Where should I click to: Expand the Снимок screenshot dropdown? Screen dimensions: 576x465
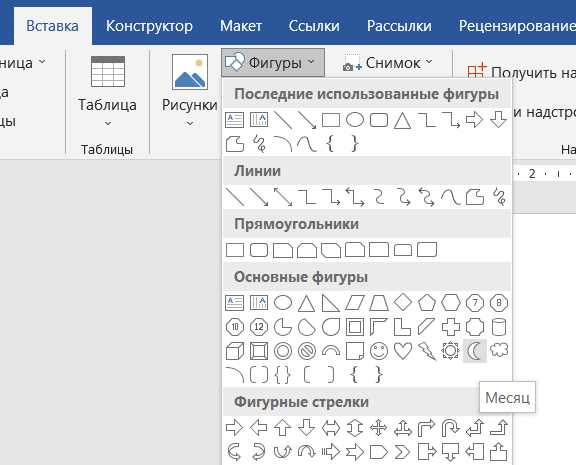[x=388, y=63]
